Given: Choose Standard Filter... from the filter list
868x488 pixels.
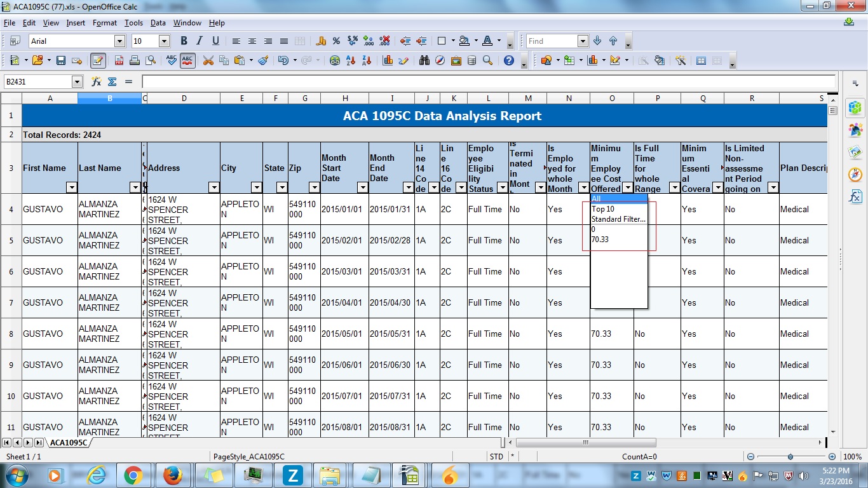Looking at the screenshot, I should click(x=618, y=219).
